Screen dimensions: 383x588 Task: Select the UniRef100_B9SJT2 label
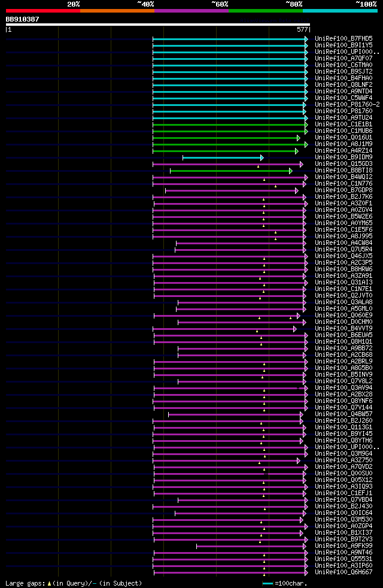(x=344, y=72)
